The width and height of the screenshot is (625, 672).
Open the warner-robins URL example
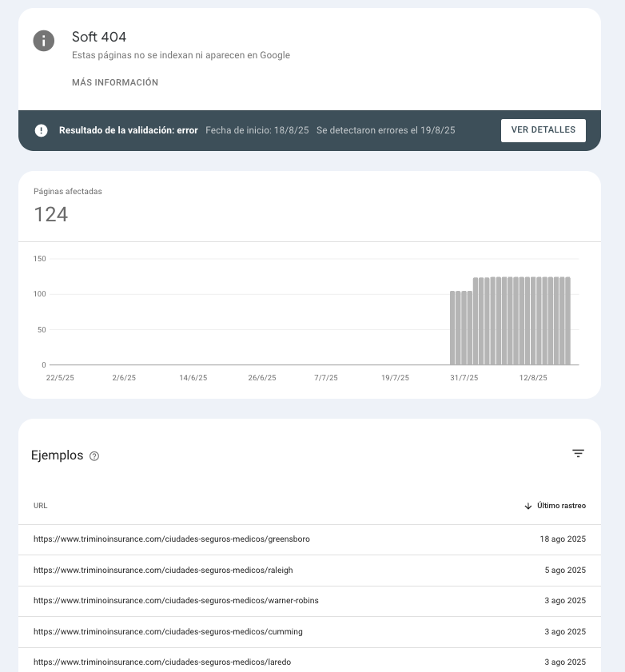(x=176, y=601)
